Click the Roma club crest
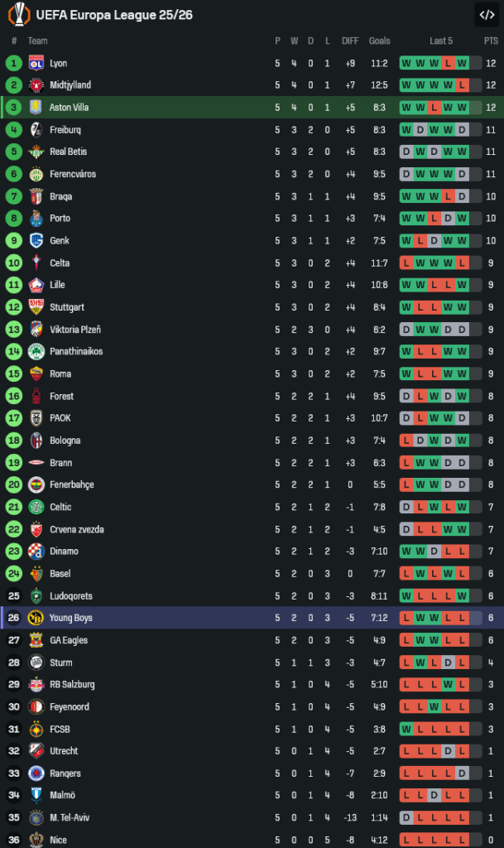 coord(36,373)
